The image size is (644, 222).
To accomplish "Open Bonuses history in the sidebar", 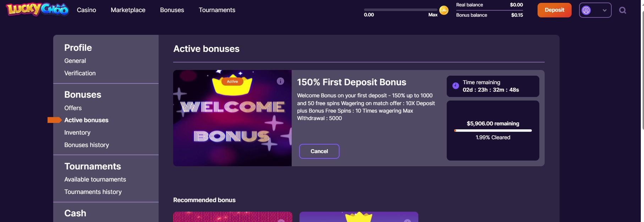I will (87, 145).
